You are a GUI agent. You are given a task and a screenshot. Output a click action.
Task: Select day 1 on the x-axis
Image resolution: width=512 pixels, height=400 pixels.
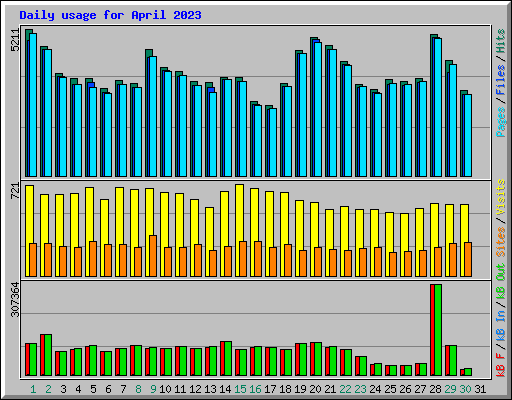[33, 389]
